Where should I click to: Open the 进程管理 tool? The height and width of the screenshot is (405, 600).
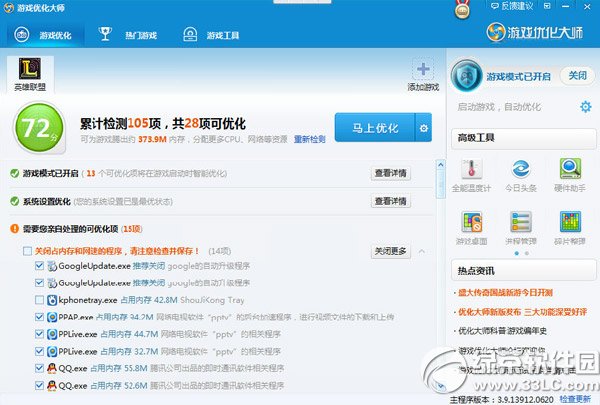coord(521,228)
